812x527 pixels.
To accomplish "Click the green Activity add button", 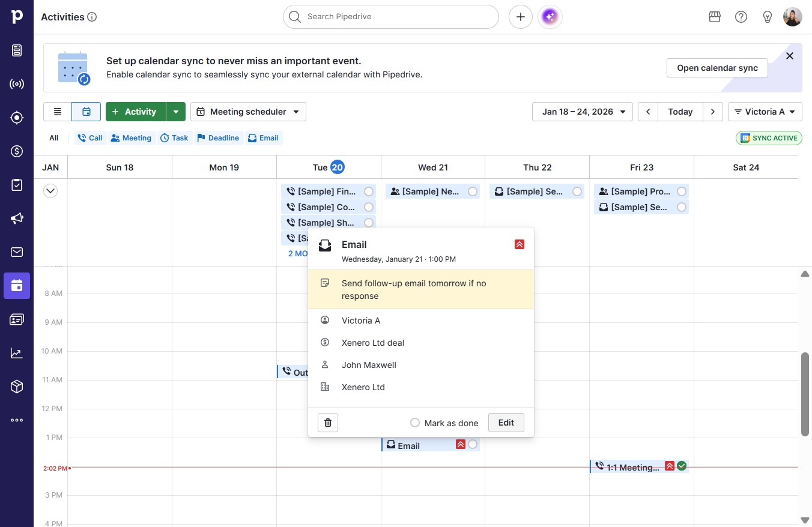I will (x=136, y=112).
